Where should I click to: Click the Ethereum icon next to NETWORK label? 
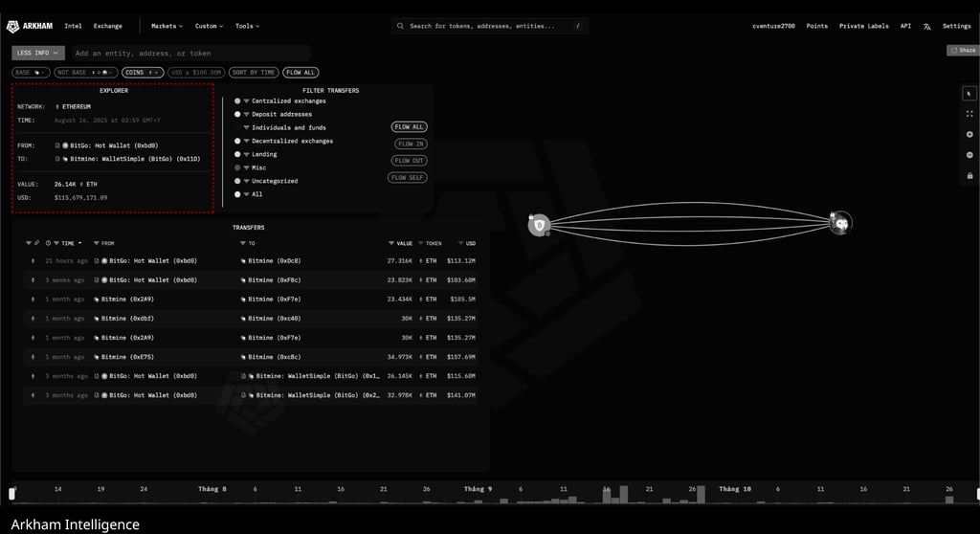pyautogui.click(x=57, y=107)
